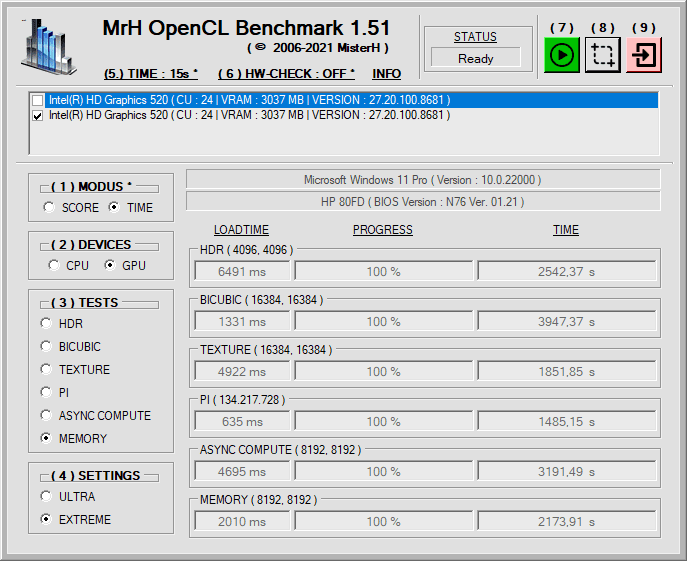The width and height of the screenshot is (687, 561).
Task: Click the TIME results column header
Action: click(x=566, y=230)
